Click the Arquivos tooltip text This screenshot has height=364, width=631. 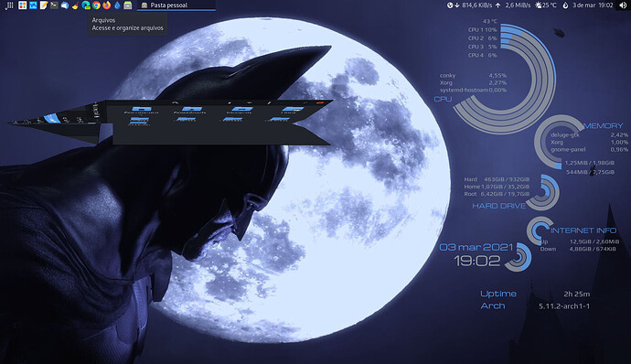127,24
